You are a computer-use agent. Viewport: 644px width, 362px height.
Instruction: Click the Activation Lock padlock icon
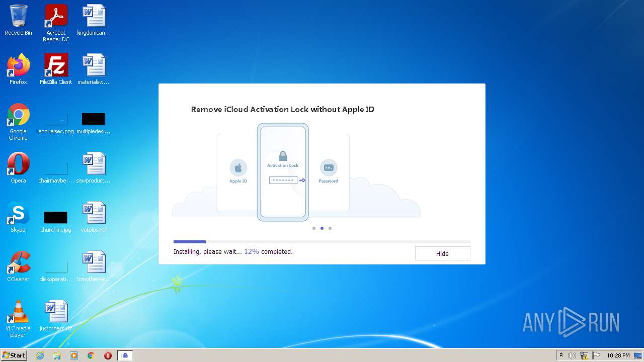[283, 156]
